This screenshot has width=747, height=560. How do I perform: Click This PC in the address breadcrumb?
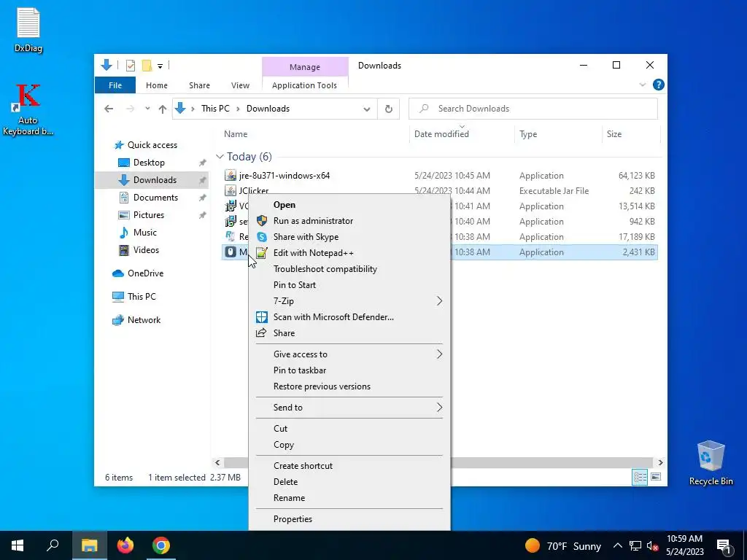215,109
